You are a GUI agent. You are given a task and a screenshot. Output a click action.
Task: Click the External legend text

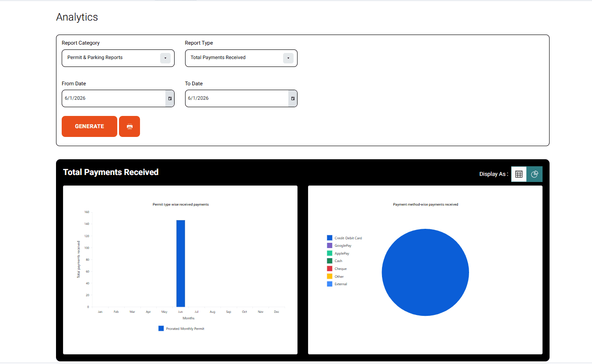pos(341,284)
